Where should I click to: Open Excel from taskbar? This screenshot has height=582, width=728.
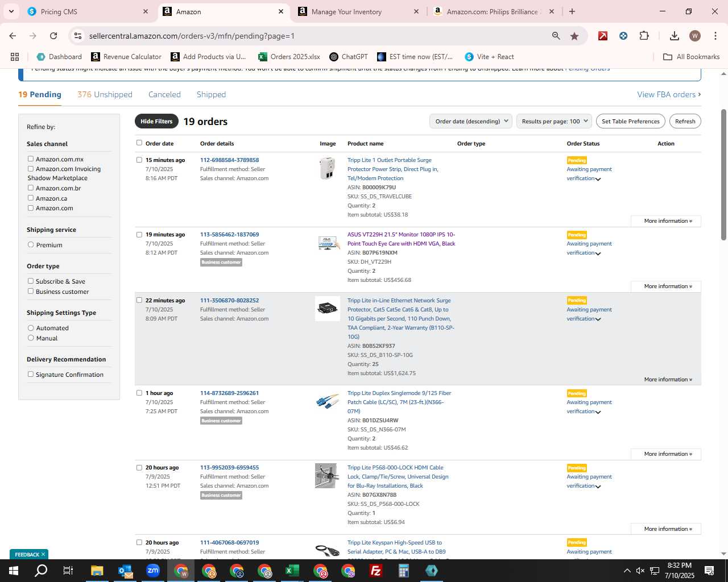click(292, 571)
